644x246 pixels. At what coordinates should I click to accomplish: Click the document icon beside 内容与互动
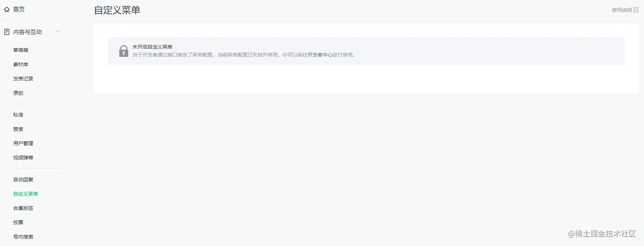(7, 32)
